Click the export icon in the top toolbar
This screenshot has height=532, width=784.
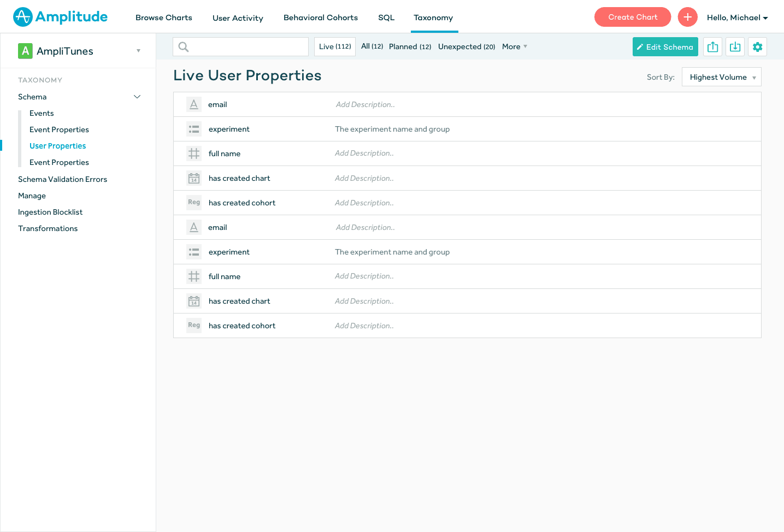712,46
